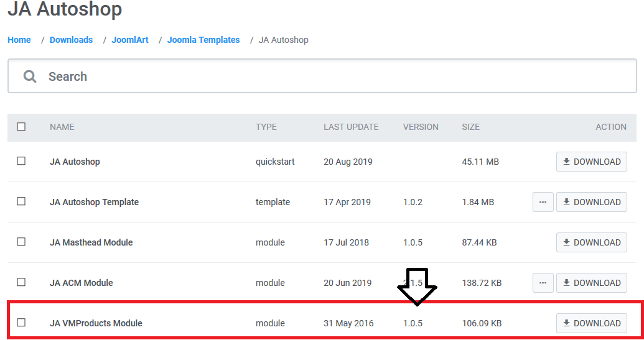The height and width of the screenshot is (340, 644).
Task: Click the more options button for JA Autoshop Template
Action: click(543, 202)
